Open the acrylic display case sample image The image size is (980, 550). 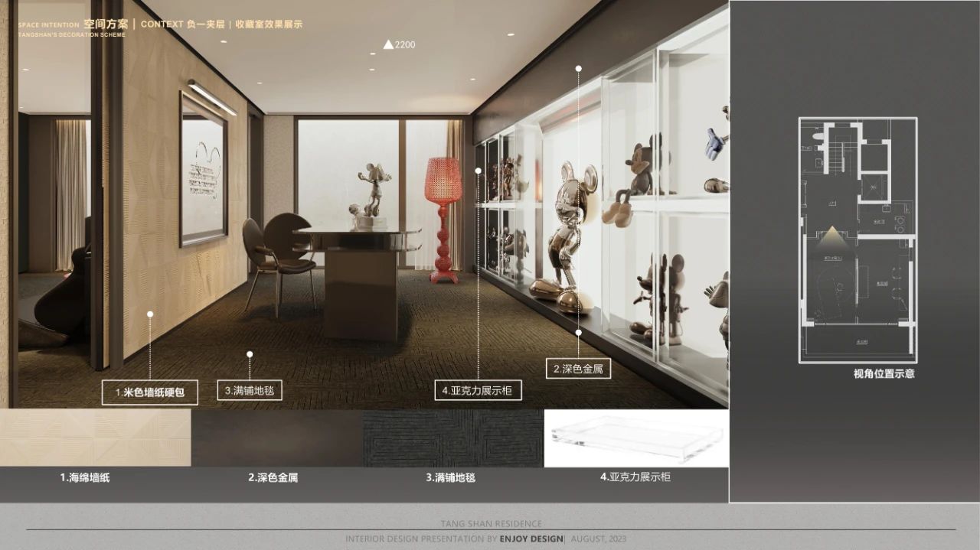(635, 438)
